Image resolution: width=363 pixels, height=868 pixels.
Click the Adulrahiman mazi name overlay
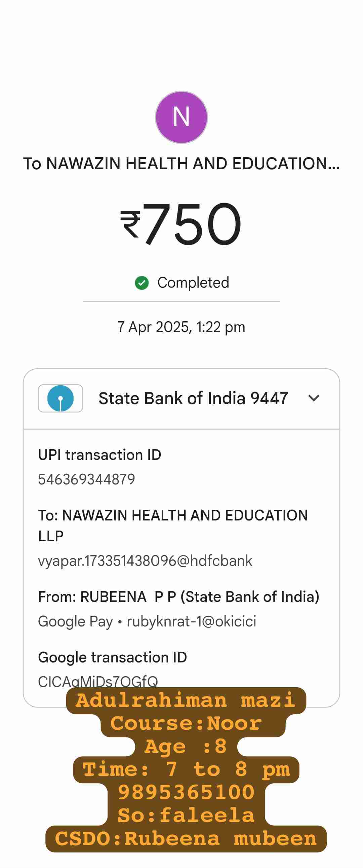click(x=186, y=700)
